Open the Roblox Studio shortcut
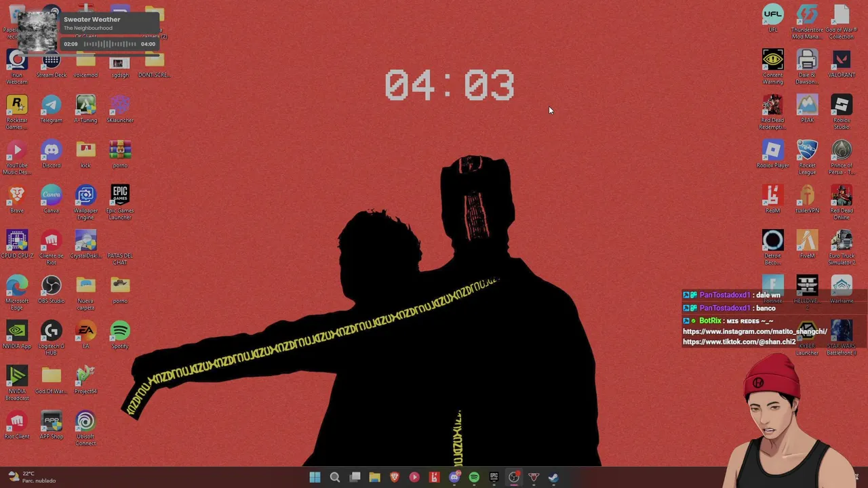 842,112
